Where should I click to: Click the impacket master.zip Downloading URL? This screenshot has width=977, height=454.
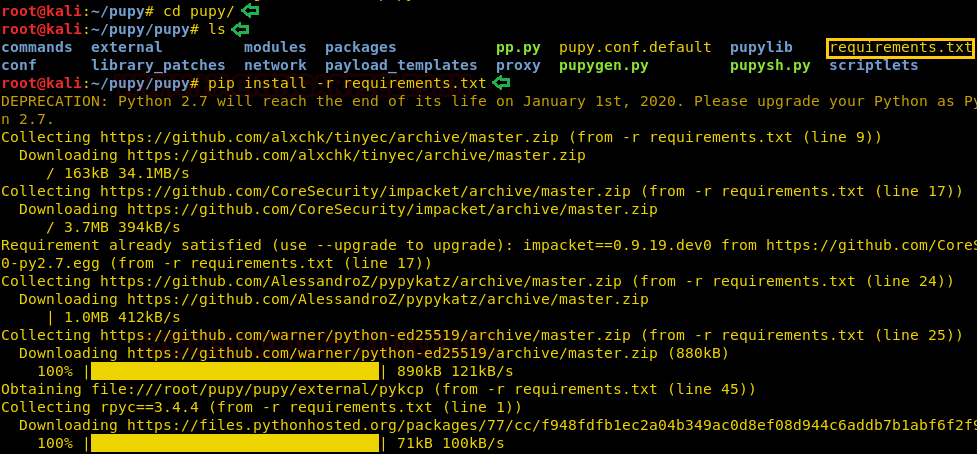point(392,209)
